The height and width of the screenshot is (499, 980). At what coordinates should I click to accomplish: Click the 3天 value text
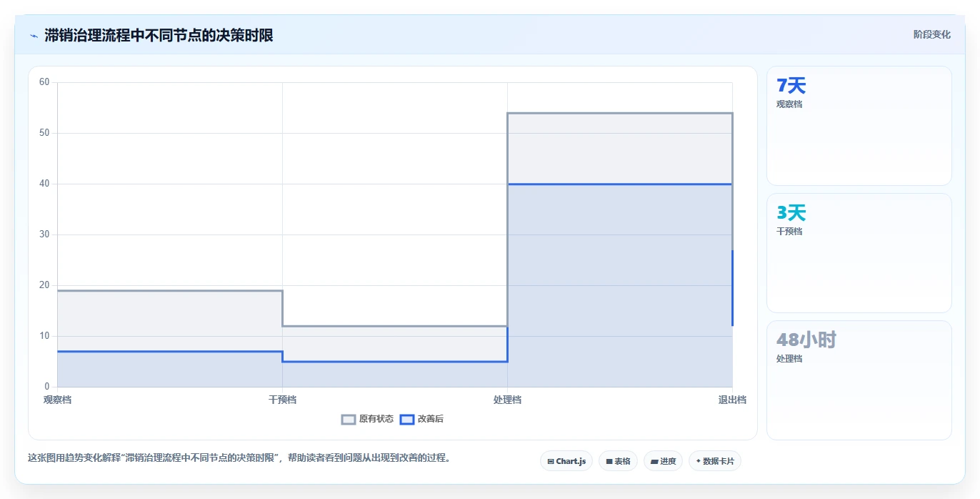coord(791,213)
